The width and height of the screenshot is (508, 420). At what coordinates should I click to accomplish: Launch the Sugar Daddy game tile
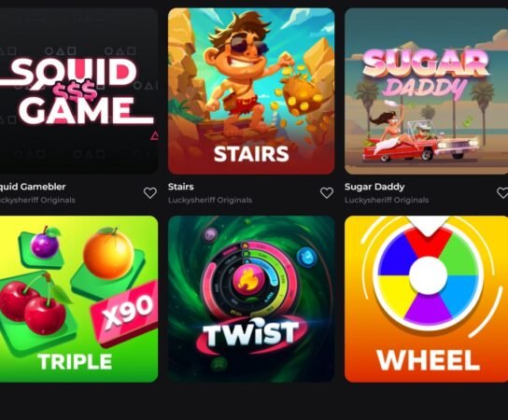click(x=426, y=91)
